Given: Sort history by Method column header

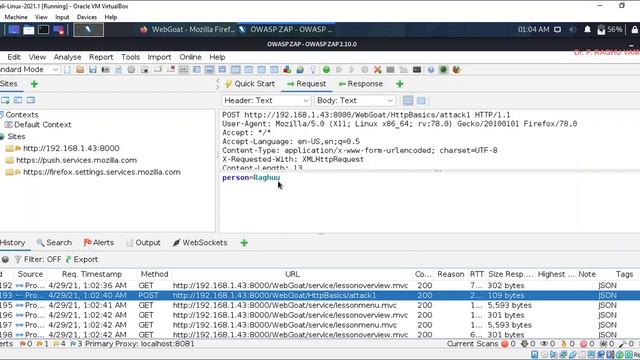Looking at the screenshot, I should [x=154, y=274].
